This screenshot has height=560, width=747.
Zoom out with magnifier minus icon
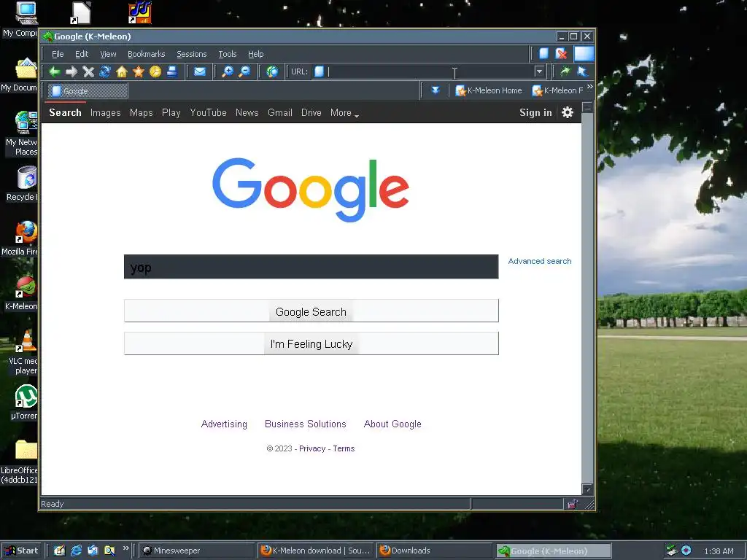click(244, 71)
